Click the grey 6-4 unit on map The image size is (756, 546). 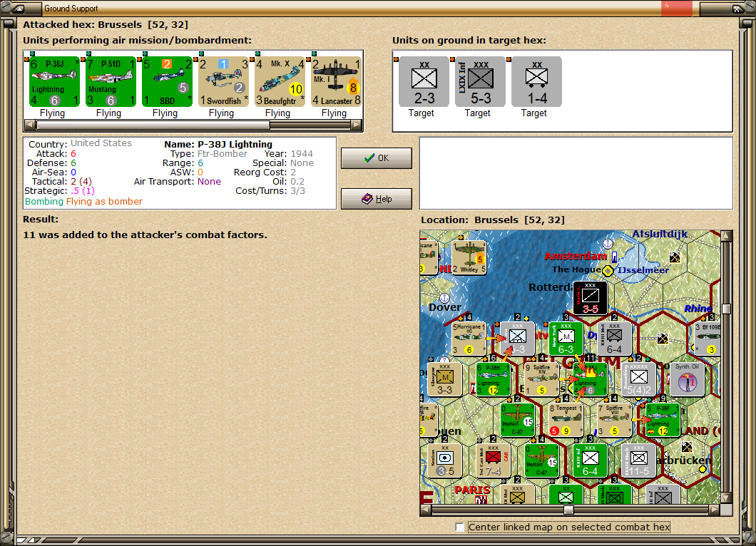[x=614, y=339]
